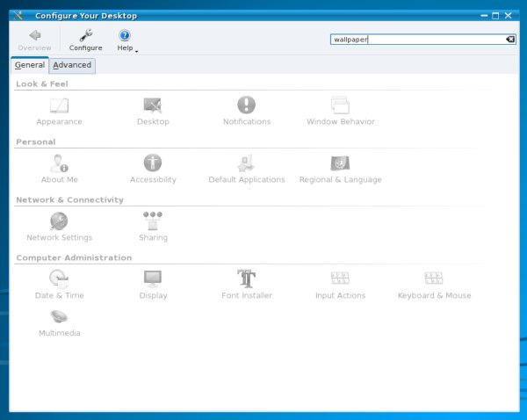This screenshot has width=527, height=420.
Task: Open Date & Time settings
Action: 59,285
